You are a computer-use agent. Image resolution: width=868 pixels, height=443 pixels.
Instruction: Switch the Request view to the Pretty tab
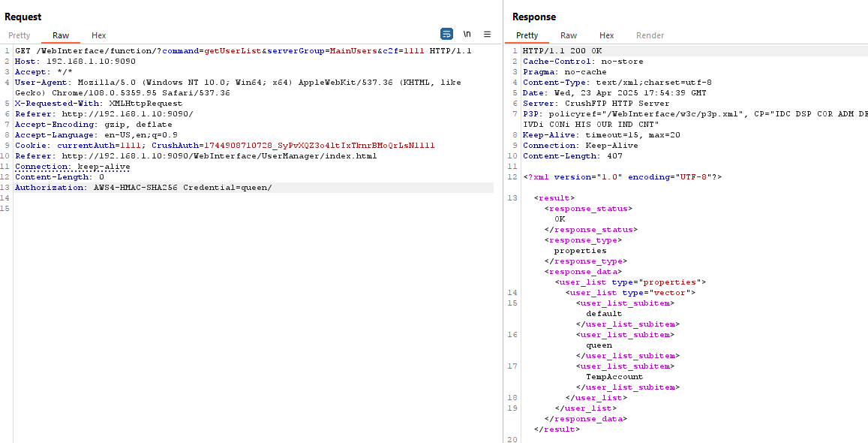20,35
